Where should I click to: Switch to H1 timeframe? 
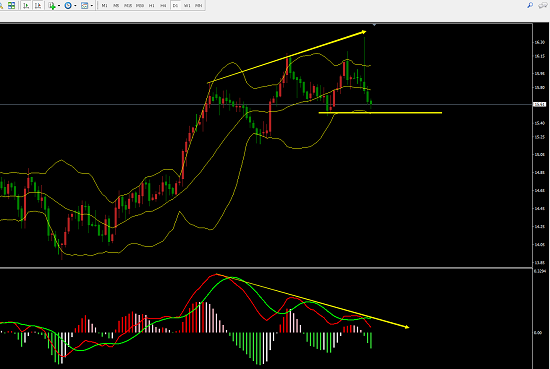pyautogui.click(x=152, y=5)
